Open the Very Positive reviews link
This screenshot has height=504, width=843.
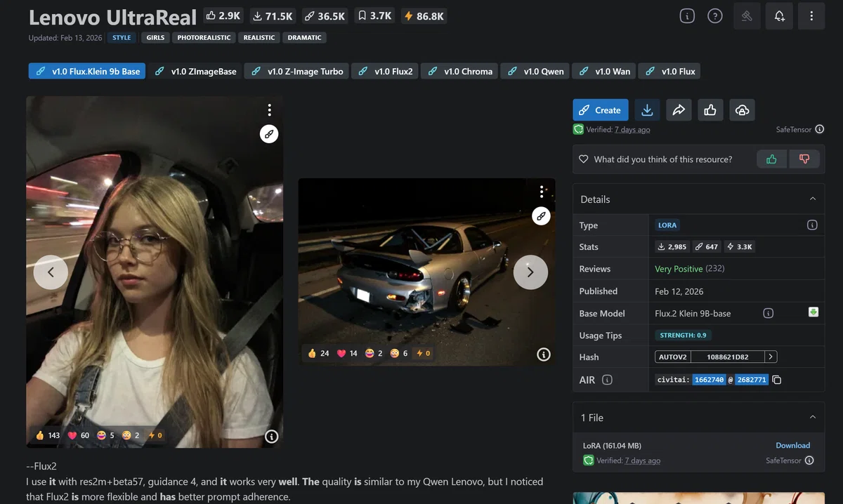(679, 269)
